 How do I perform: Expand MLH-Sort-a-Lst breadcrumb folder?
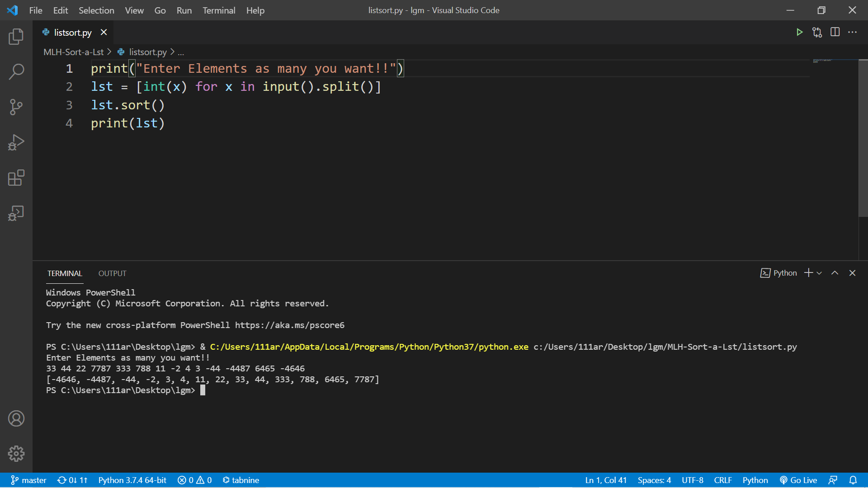pos(73,52)
